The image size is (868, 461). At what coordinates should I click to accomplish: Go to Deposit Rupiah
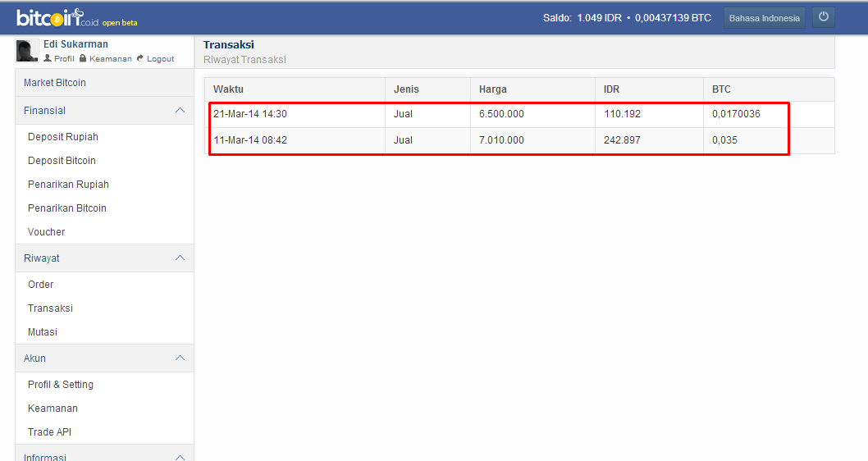[62, 137]
